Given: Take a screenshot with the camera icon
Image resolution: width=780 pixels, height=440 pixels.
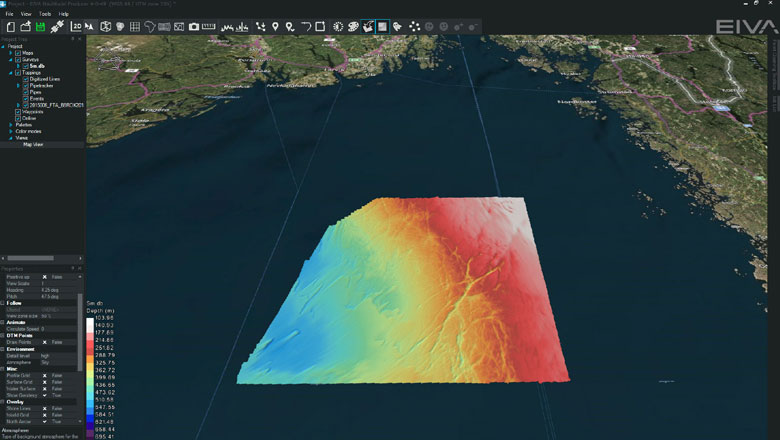Looking at the screenshot, I should 194,27.
